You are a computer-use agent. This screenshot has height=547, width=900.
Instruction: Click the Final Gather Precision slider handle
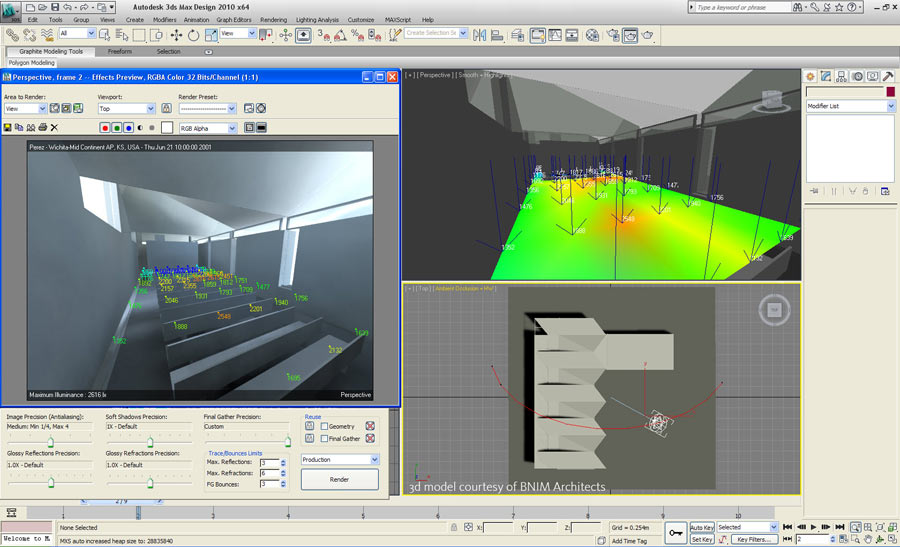(x=288, y=441)
